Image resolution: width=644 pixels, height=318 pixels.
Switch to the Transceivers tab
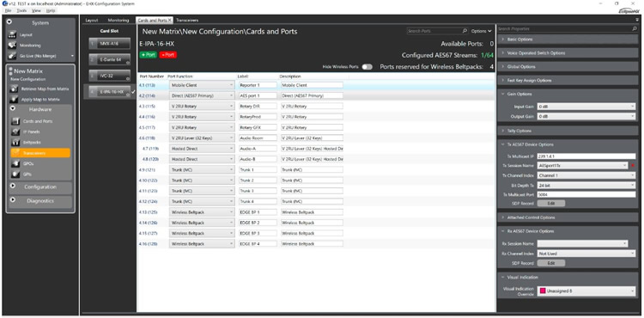tap(187, 20)
